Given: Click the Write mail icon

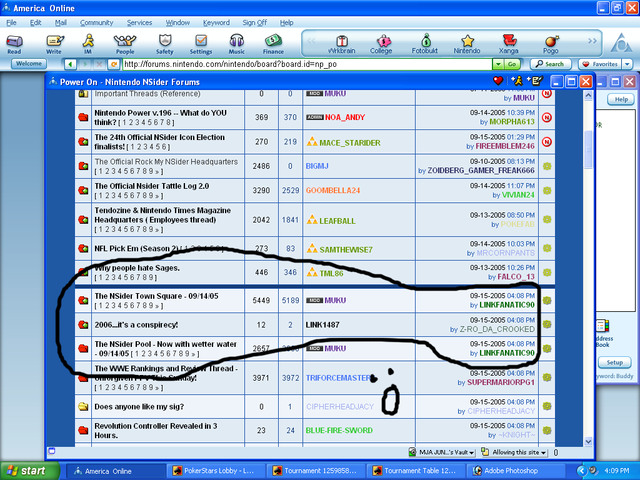Looking at the screenshot, I should 54,42.
